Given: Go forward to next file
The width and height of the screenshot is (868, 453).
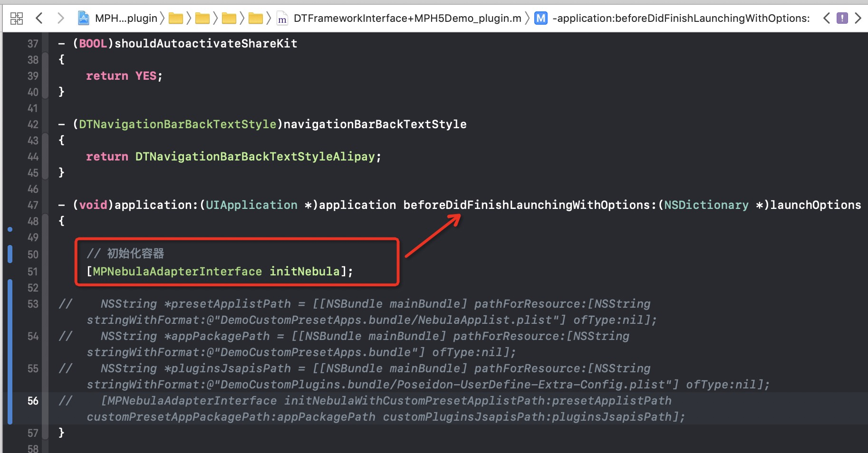Looking at the screenshot, I should tap(60, 19).
